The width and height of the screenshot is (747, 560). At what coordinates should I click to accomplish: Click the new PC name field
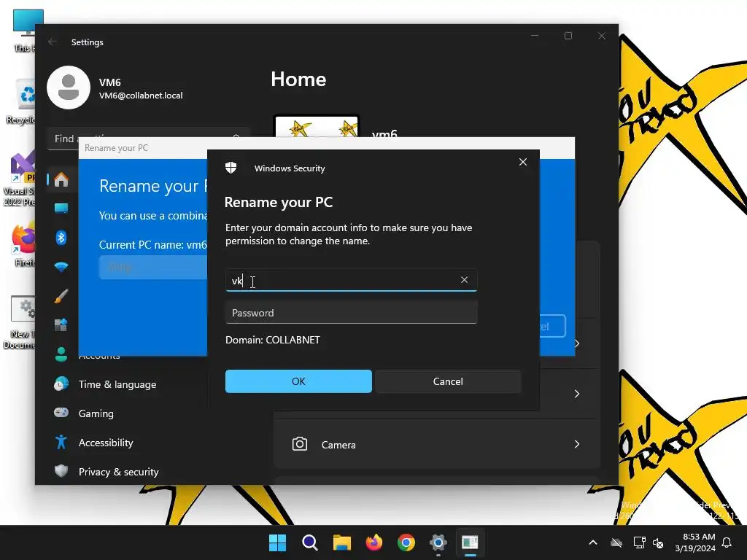pos(153,267)
